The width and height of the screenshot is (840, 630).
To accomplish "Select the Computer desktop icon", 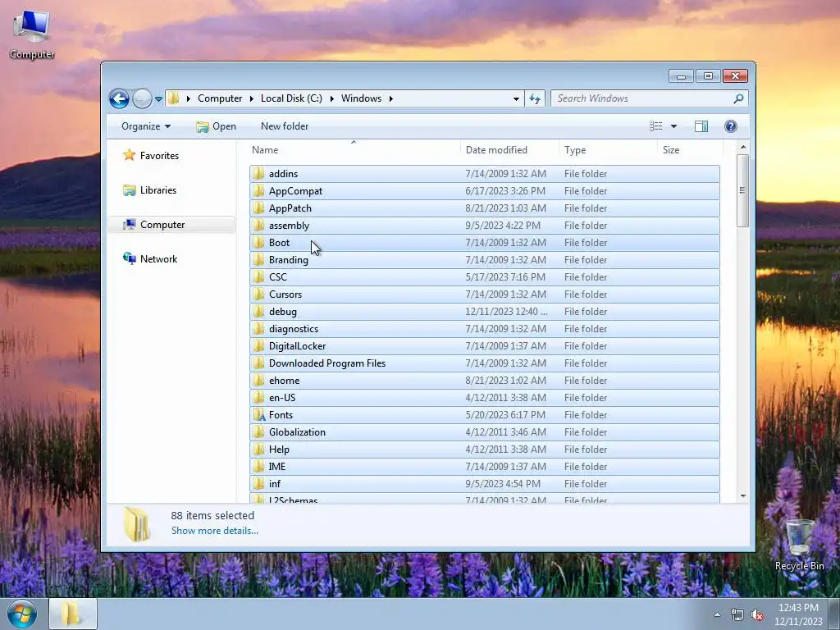I will (32, 34).
